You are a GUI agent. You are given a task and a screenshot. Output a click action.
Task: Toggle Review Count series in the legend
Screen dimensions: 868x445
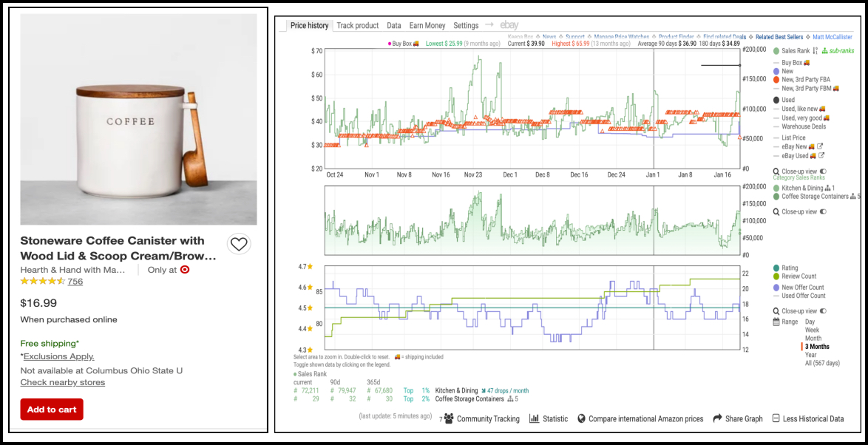coord(794,276)
